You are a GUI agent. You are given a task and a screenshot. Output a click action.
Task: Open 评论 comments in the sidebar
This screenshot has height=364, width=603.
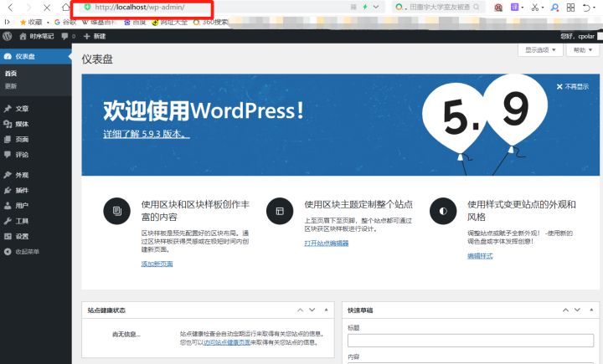35,155
